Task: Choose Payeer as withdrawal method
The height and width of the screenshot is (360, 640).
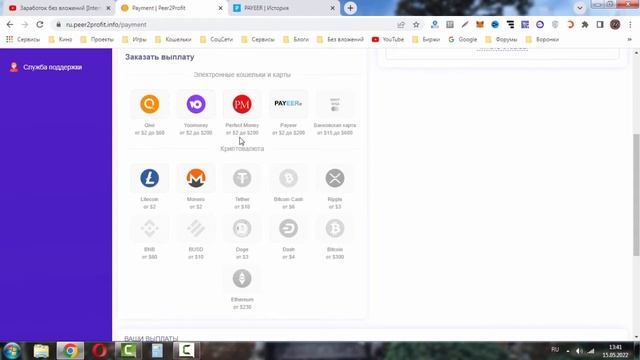Action: (x=288, y=104)
